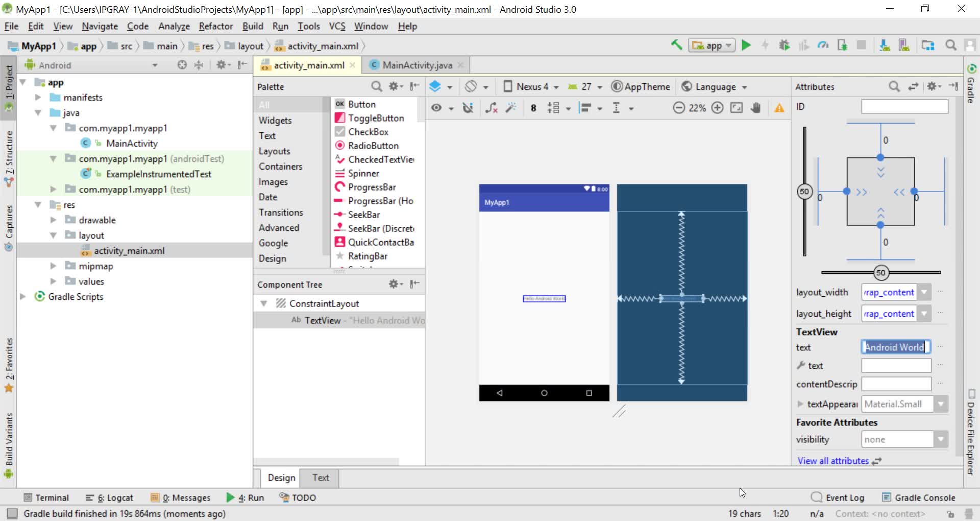Search attributes with the magnifier icon
980x521 pixels.
[894, 86]
